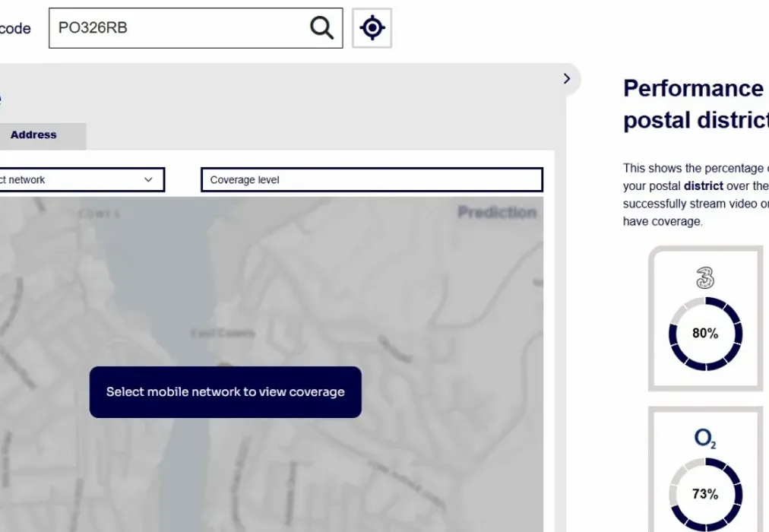The image size is (769, 532).
Task: Click the magnifier search icon
Action: [322, 28]
